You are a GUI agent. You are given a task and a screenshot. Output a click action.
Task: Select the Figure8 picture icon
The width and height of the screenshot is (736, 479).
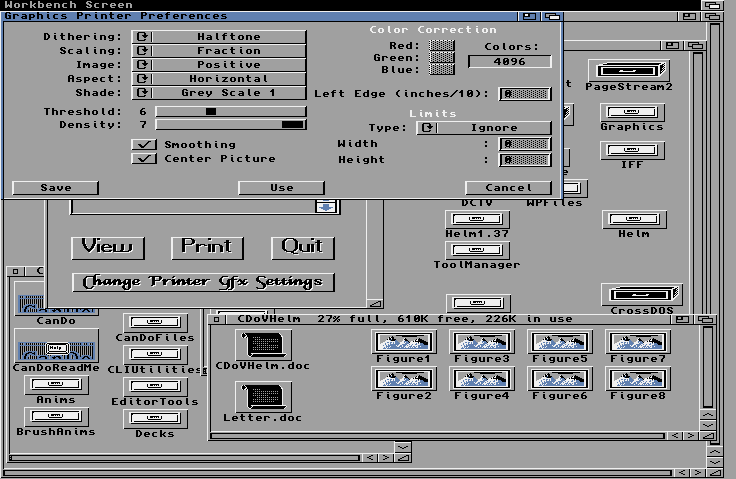point(637,379)
